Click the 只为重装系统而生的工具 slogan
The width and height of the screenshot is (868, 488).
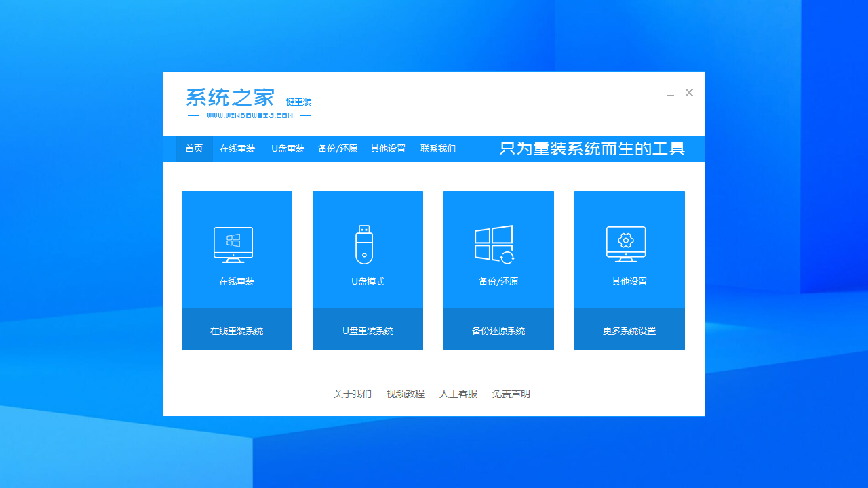click(x=593, y=148)
